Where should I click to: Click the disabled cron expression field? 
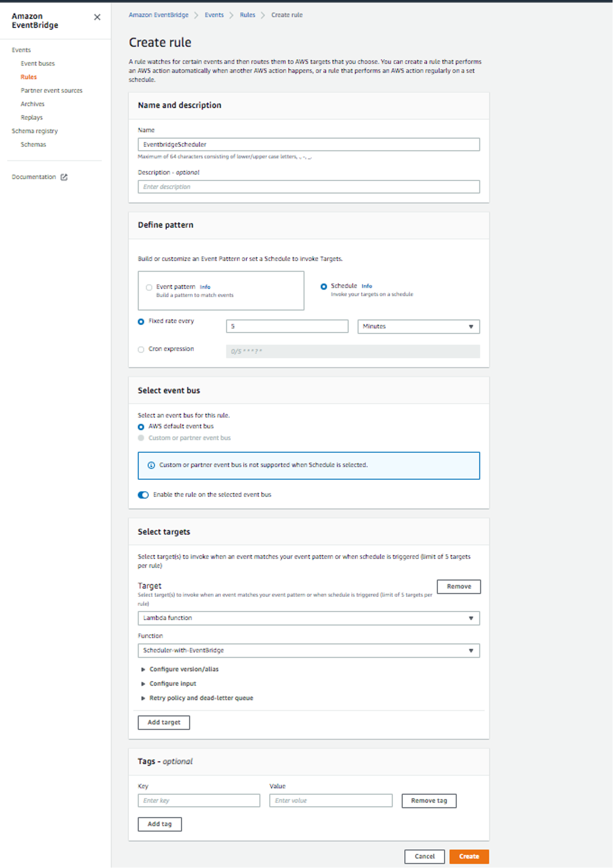(353, 351)
